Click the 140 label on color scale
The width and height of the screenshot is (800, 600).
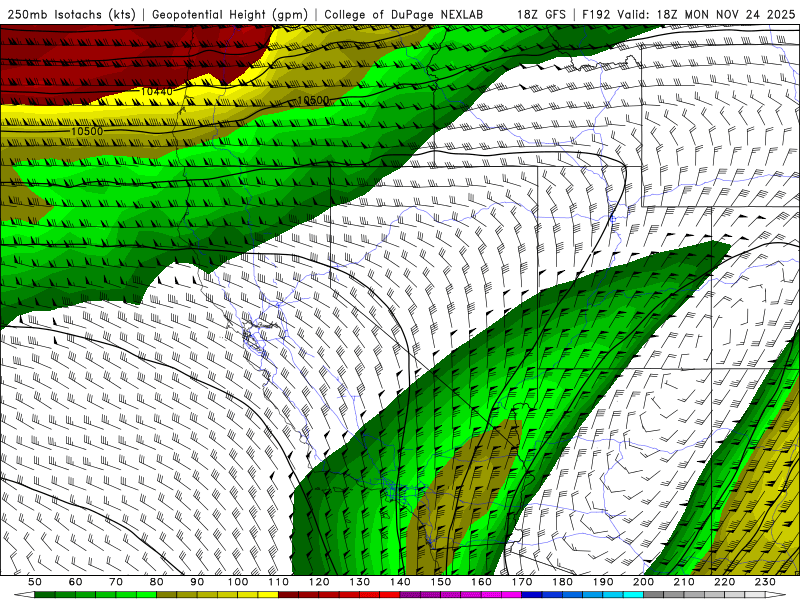pos(400,582)
